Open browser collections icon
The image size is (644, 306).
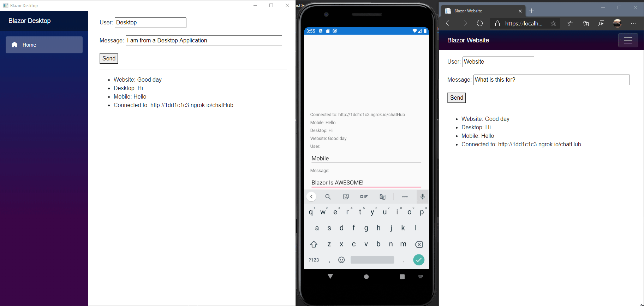(586, 24)
